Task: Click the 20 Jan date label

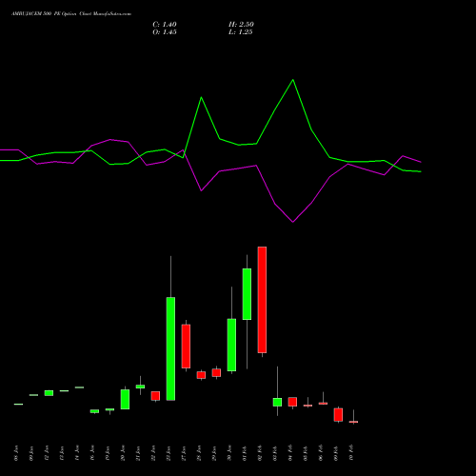Action: (123, 453)
